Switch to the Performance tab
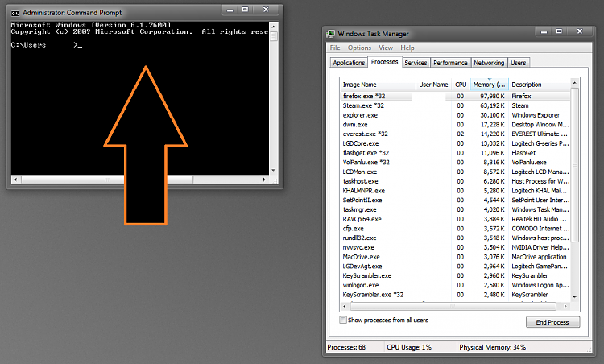 point(450,63)
